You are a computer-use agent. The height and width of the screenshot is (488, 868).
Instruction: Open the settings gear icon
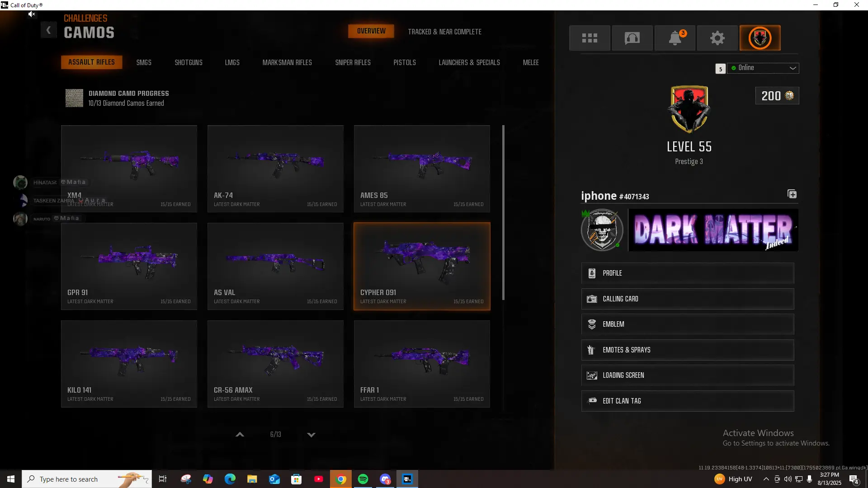[x=717, y=38]
